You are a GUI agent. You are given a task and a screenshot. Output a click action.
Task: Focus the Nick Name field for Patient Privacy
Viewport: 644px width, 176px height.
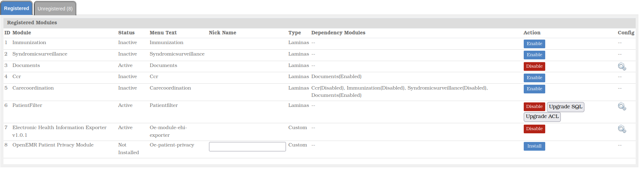click(247, 146)
